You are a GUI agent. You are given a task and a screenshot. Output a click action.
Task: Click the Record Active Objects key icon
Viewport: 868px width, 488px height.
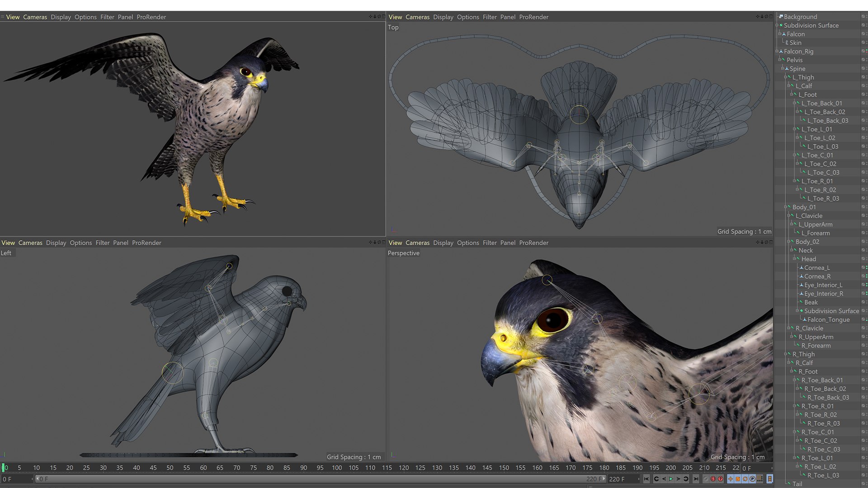click(x=706, y=479)
